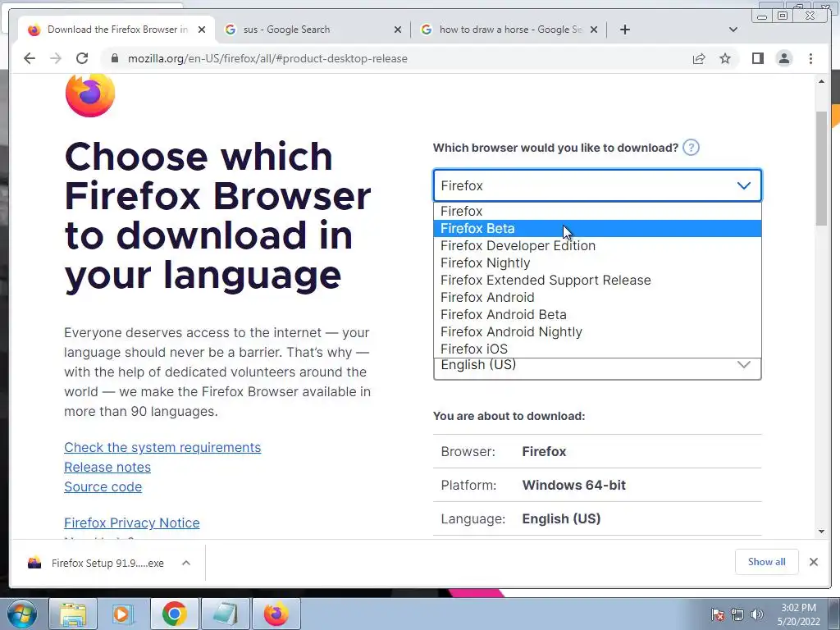Open File Explorer from the taskbar

[73, 614]
